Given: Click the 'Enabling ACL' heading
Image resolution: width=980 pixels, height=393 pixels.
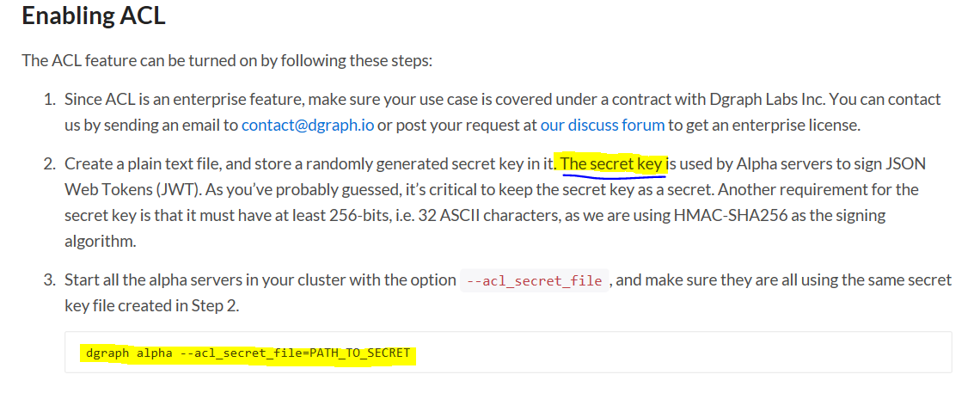Looking at the screenshot, I should coord(93,16).
